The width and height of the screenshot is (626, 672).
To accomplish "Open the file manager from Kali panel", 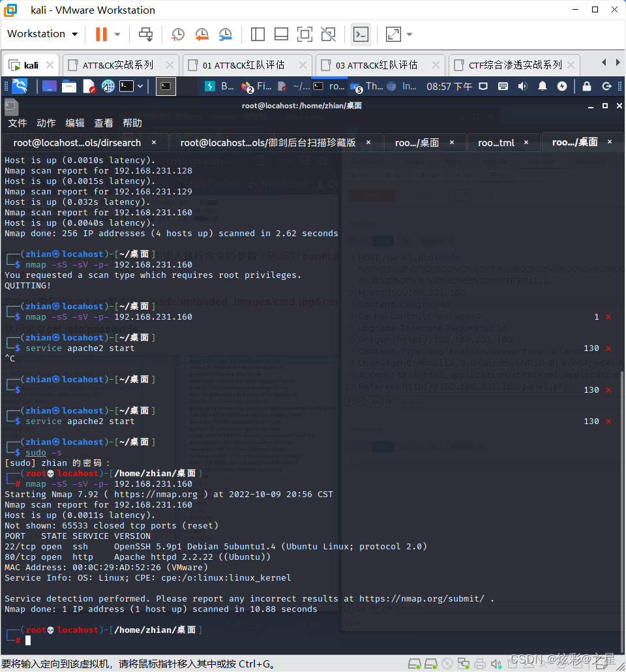I will (x=69, y=86).
